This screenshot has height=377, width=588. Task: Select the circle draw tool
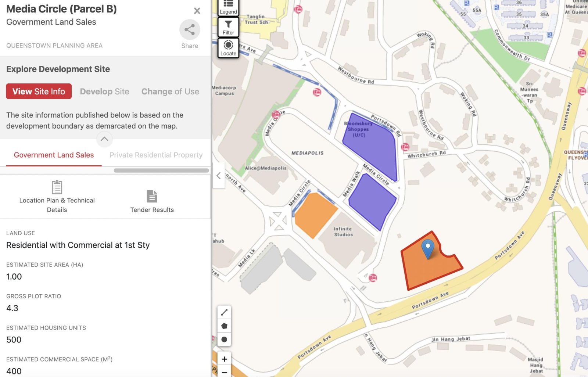[x=224, y=340]
